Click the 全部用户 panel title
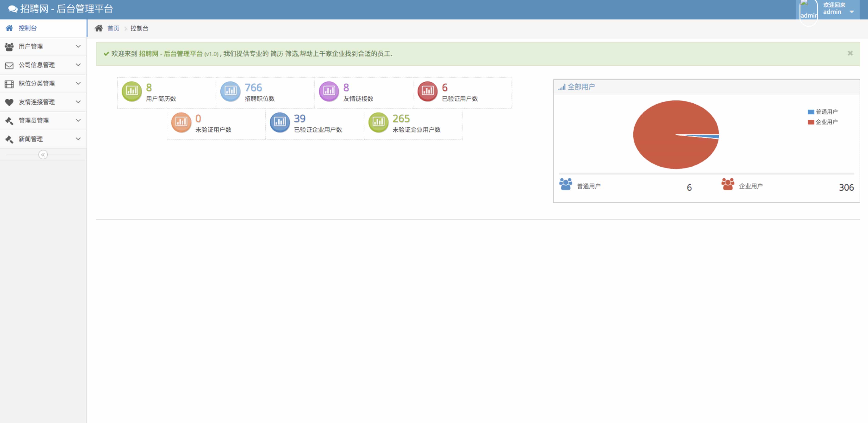868x423 pixels. point(581,87)
